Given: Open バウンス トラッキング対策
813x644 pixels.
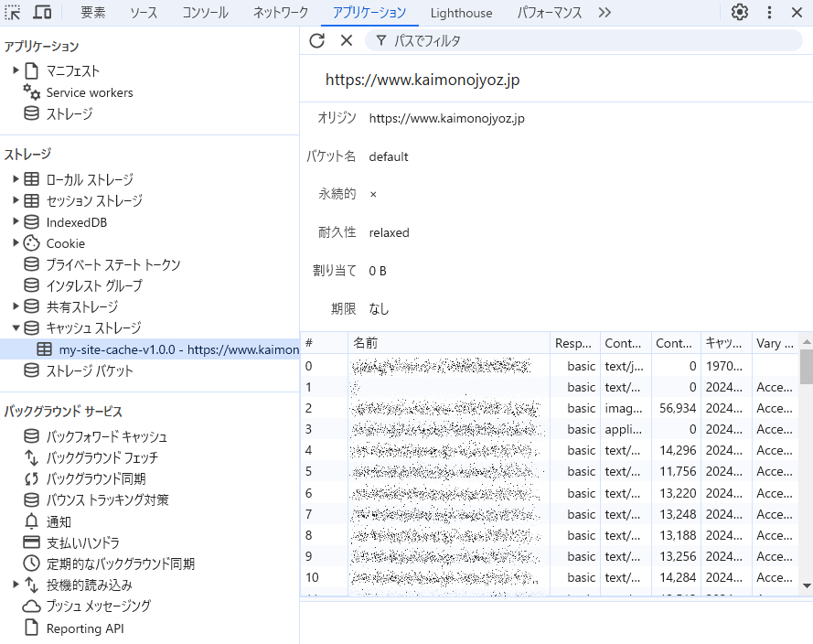Looking at the screenshot, I should pyautogui.click(x=107, y=499).
